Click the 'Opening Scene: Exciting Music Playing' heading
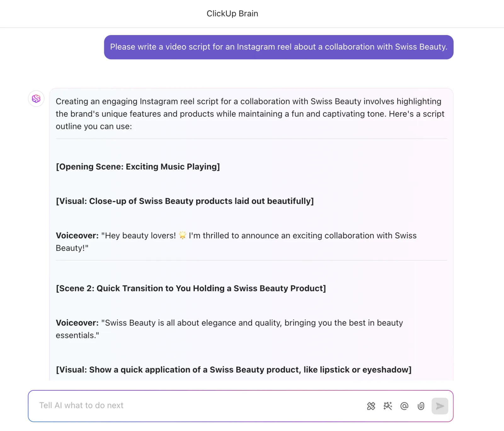 tap(138, 166)
